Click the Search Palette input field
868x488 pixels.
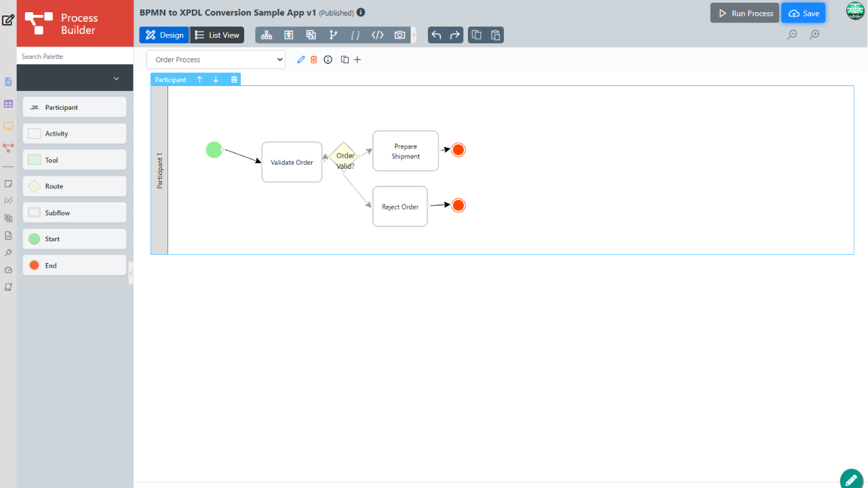[x=75, y=56]
